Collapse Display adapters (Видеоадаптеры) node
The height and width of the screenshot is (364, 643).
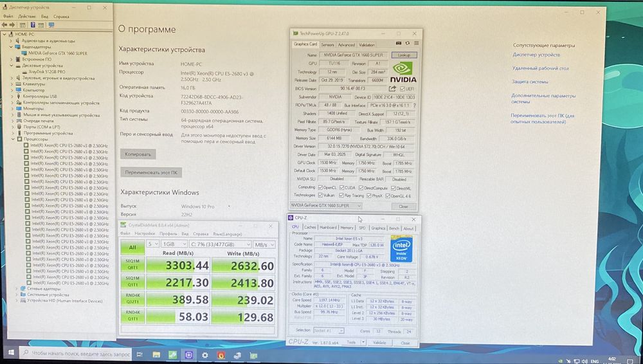[x=12, y=47]
